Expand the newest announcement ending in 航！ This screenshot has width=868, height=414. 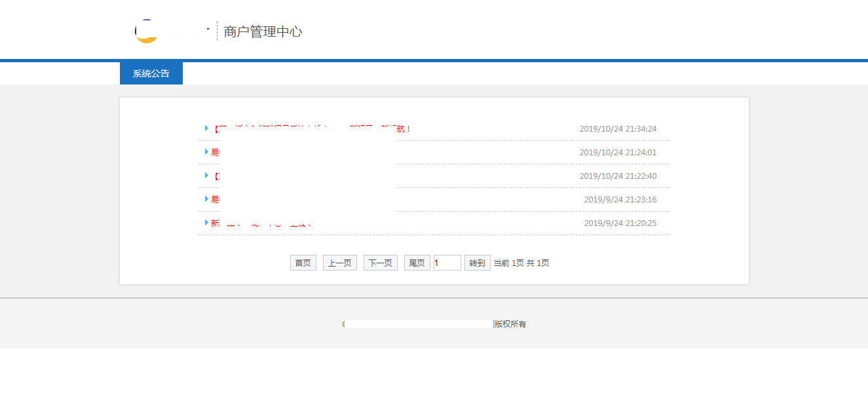(308, 128)
